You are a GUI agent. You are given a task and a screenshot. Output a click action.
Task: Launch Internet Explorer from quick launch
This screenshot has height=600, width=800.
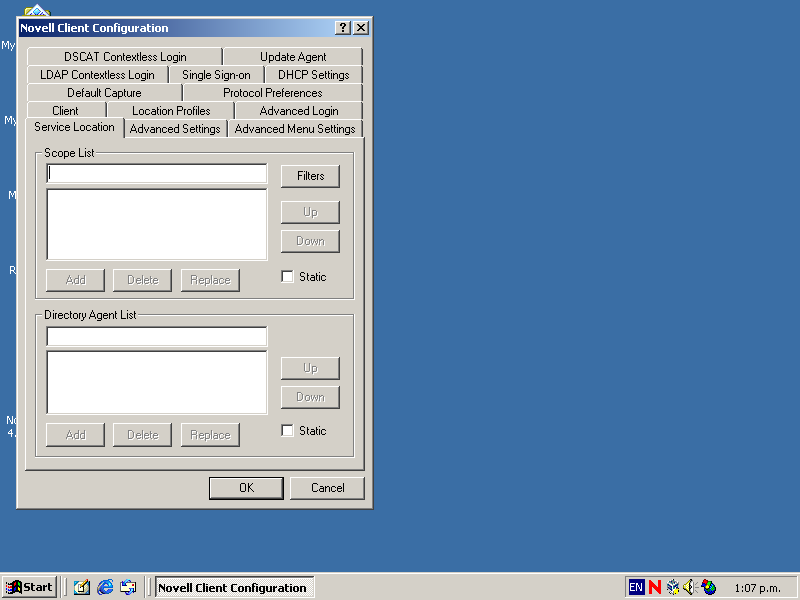click(105, 587)
